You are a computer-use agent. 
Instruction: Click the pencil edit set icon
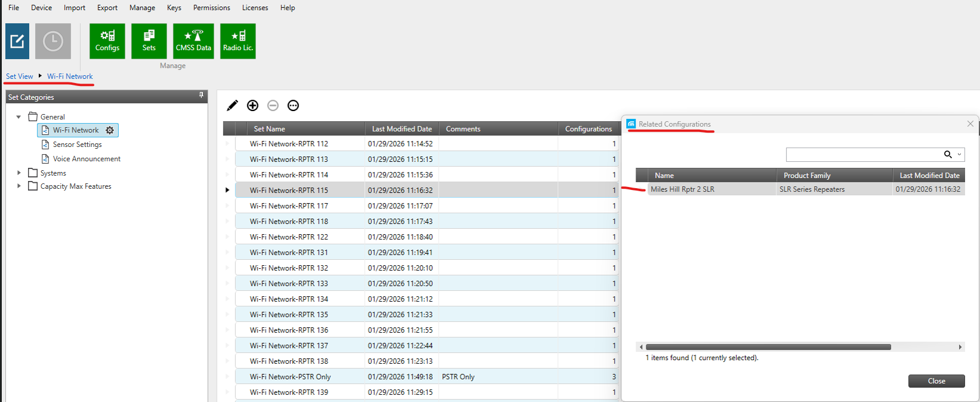click(232, 106)
